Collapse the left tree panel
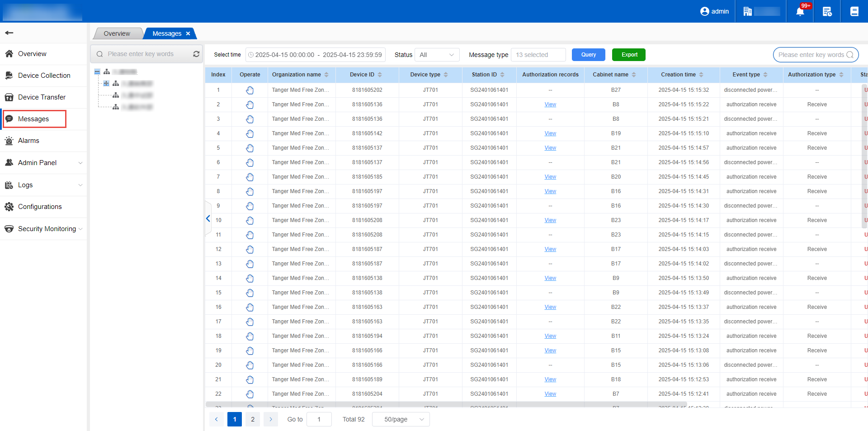 pos(208,218)
